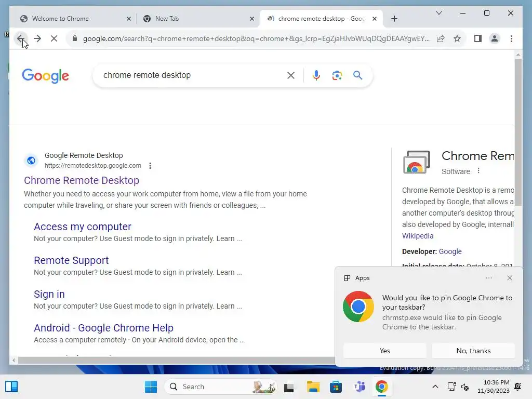Open the Sign in sitelink
Screen dimensions: 532x399
[49, 294]
